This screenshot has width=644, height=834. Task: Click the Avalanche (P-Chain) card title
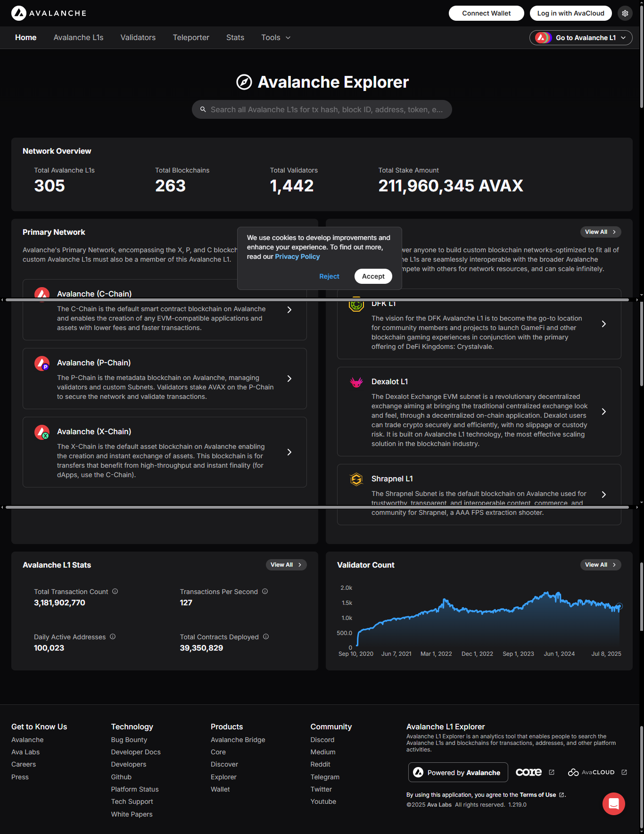tap(94, 363)
